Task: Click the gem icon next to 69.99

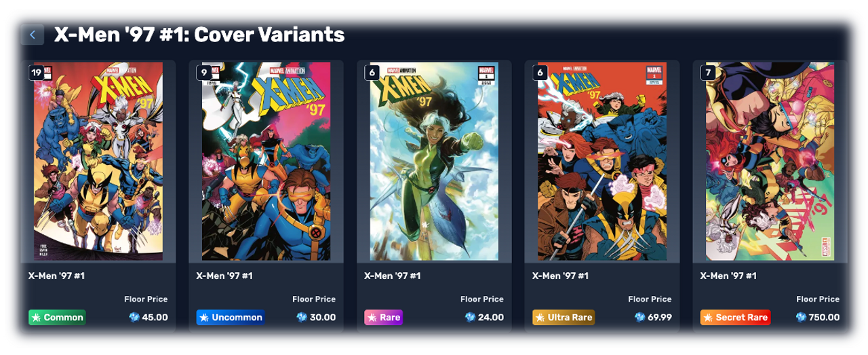Action: point(640,317)
